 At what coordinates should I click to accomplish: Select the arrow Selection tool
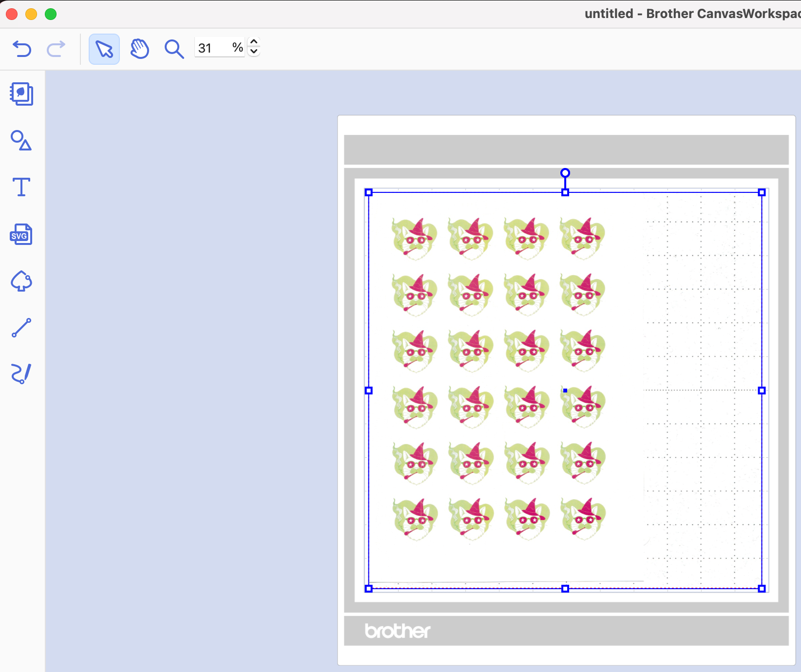104,49
